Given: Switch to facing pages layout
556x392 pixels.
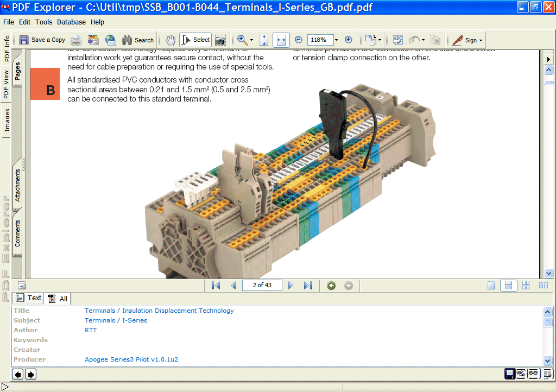Looking at the screenshot, I should point(543,286).
